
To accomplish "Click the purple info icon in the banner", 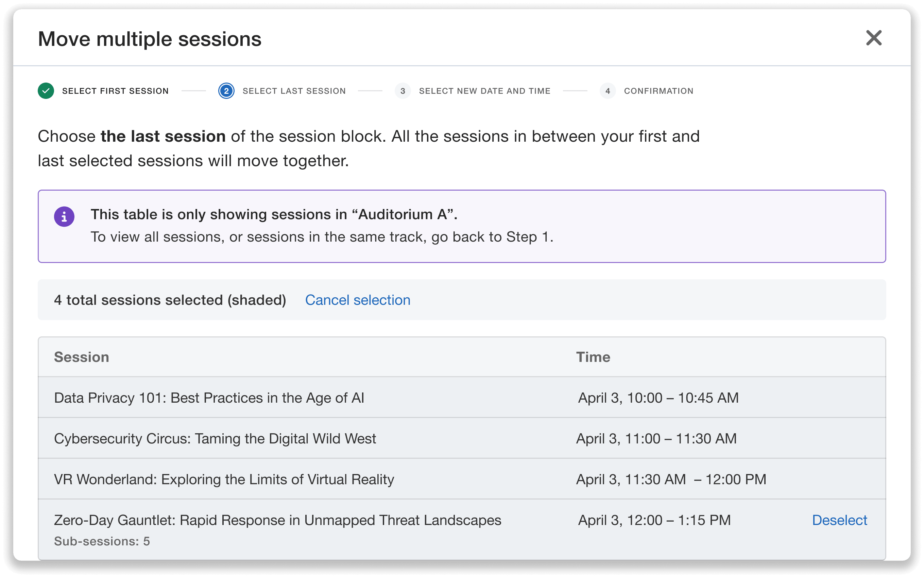I will (x=64, y=216).
